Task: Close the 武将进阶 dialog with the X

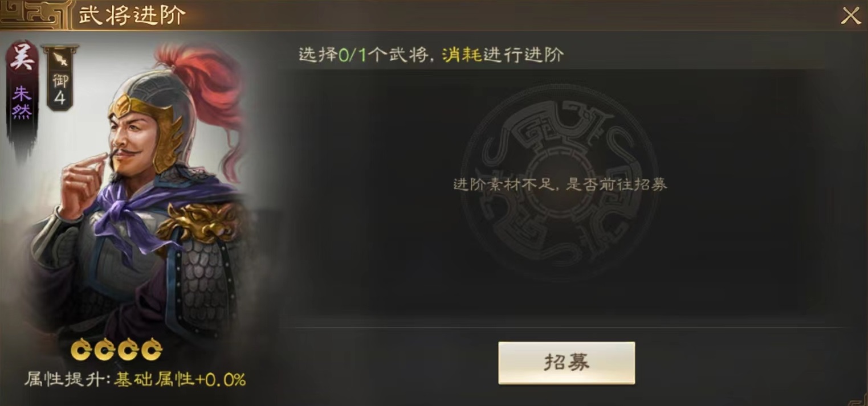Action: click(x=851, y=16)
